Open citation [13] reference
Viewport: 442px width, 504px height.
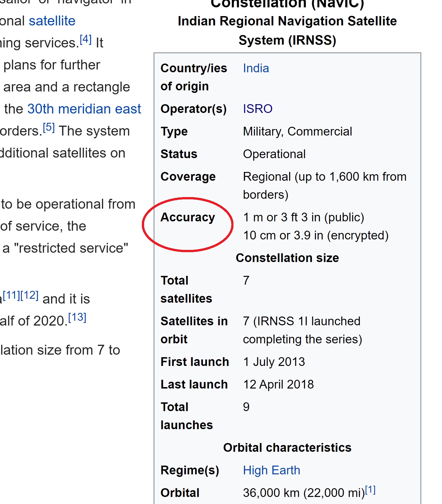click(77, 317)
